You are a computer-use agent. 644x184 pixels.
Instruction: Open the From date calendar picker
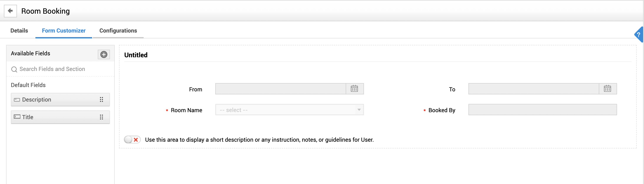pyautogui.click(x=354, y=89)
